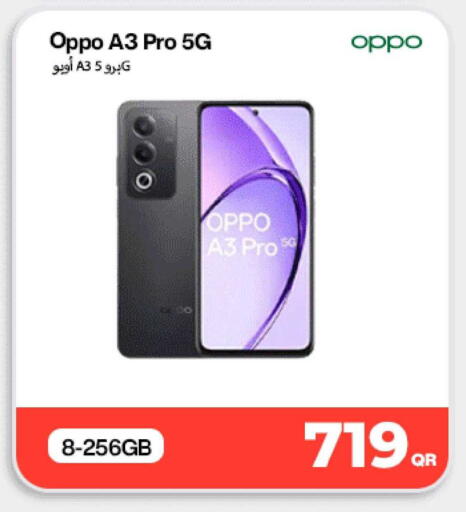Select the 8-256GB storage badge
This screenshot has width=466, height=512.
(x=106, y=447)
